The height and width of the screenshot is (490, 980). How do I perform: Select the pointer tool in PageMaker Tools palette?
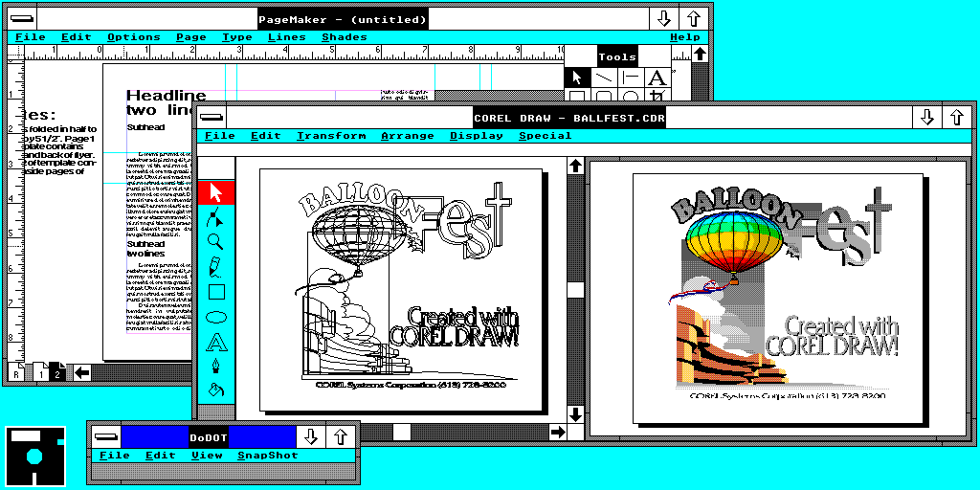(x=577, y=78)
